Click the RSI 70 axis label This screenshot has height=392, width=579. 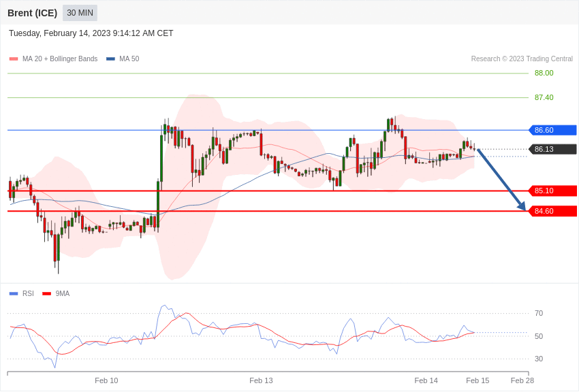(539, 314)
